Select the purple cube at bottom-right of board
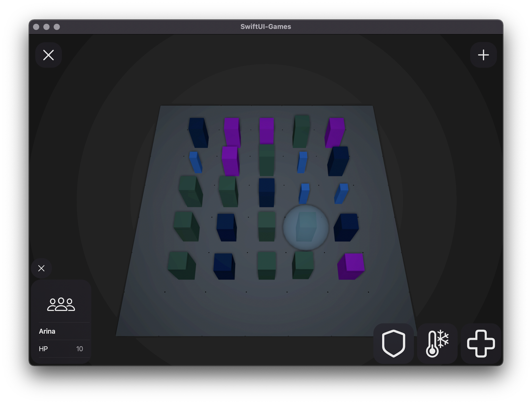 click(351, 266)
